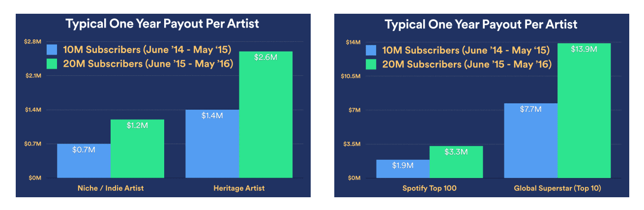The width and height of the screenshot is (644, 210).
Task: Click the $2.8M y-axis tick label
Action: tap(32, 42)
